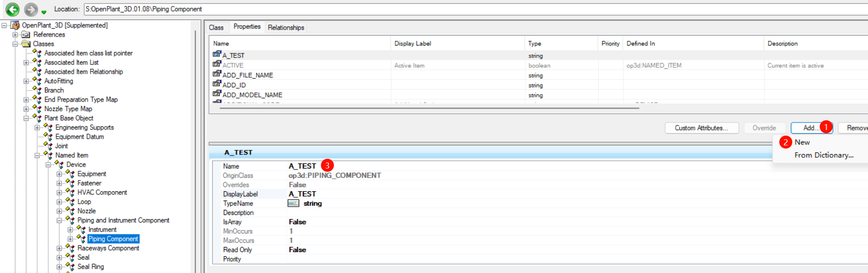Viewport: 868px width, 273px height.
Task: Click the property list horizontal scrollbar
Action: click(x=429, y=108)
